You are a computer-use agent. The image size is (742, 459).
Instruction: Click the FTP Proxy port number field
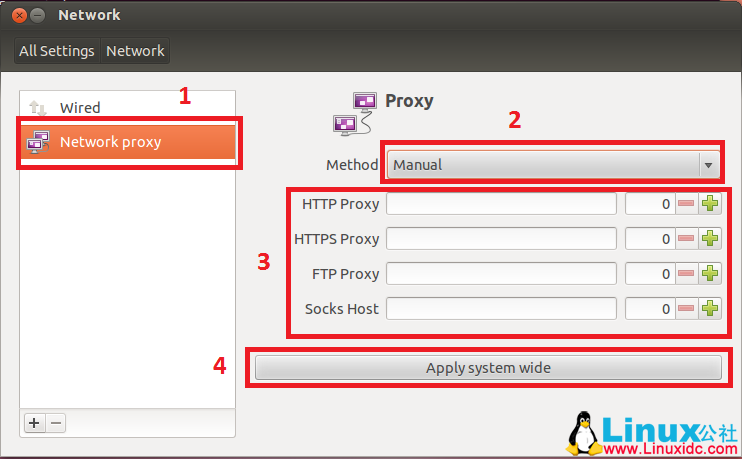click(x=650, y=274)
